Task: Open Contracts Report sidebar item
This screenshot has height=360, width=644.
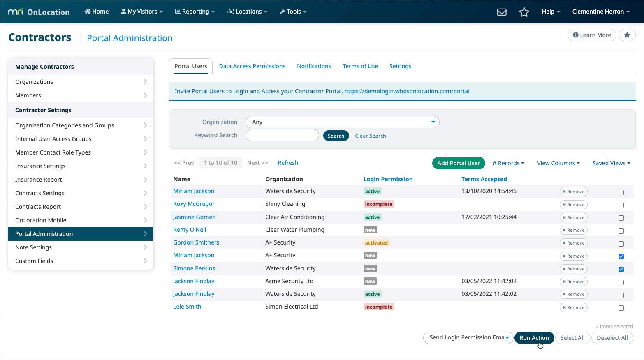Action: (81, 207)
